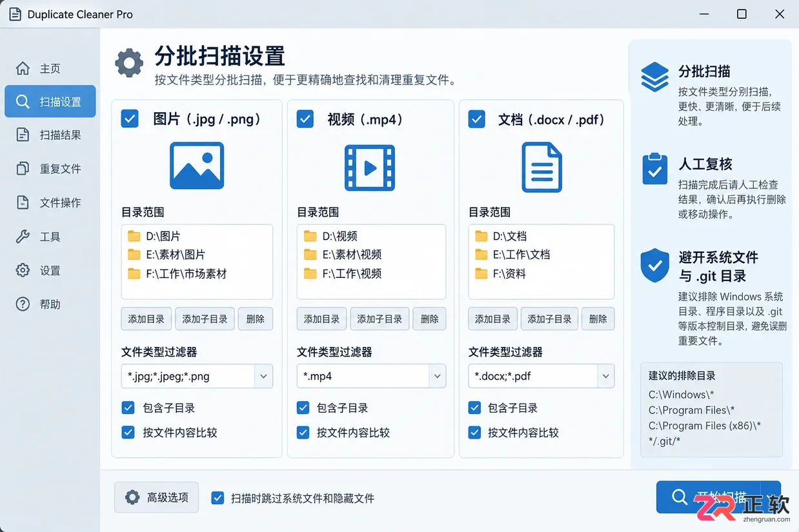Click the */.git/* exclusion entry
The image size is (799, 532).
(665, 441)
